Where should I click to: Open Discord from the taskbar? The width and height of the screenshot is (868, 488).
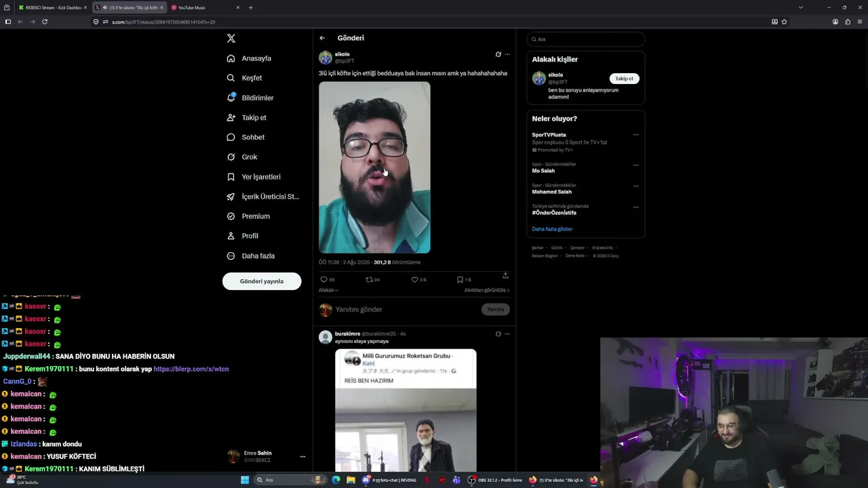pyautogui.click(x=366, y=480)
